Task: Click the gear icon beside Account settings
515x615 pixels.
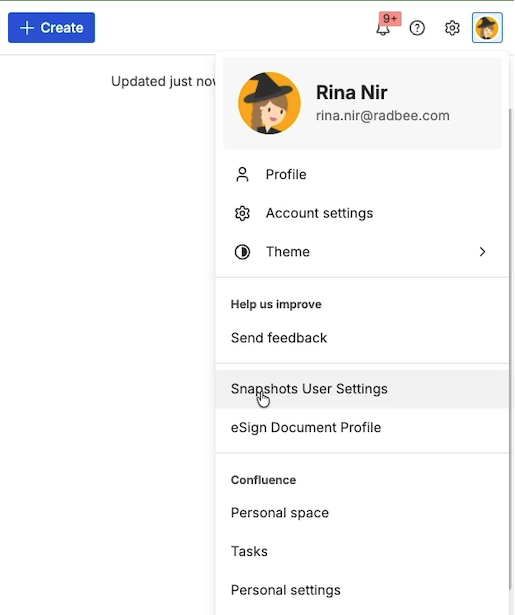Action: click(x=242, y=213)
